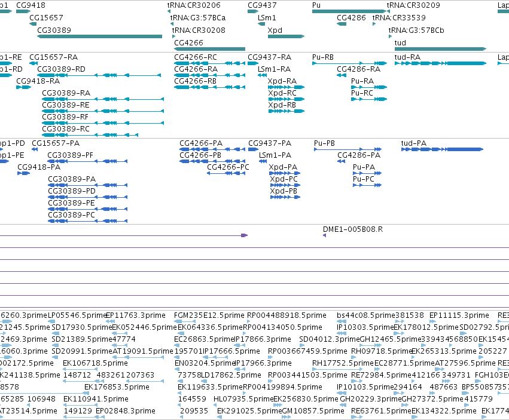Select the CG4266-PC CDS label
Screen dimensions: 509x420
tap(228, 167)
